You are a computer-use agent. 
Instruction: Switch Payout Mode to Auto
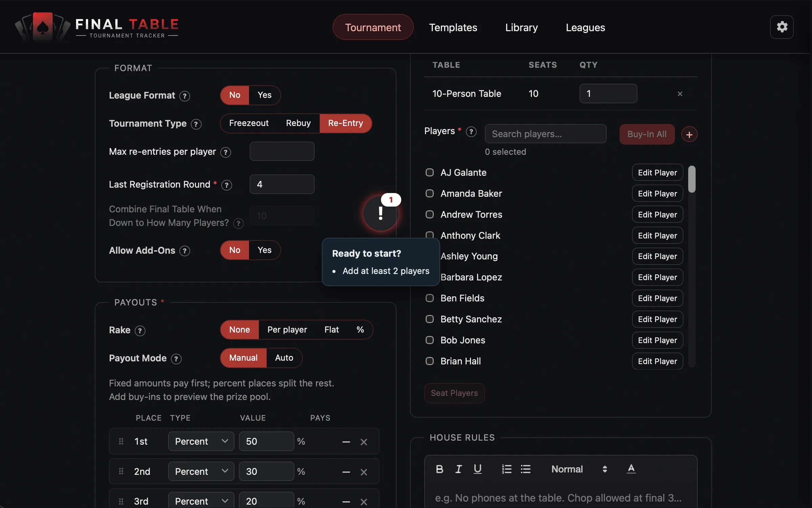coord(284,358)
